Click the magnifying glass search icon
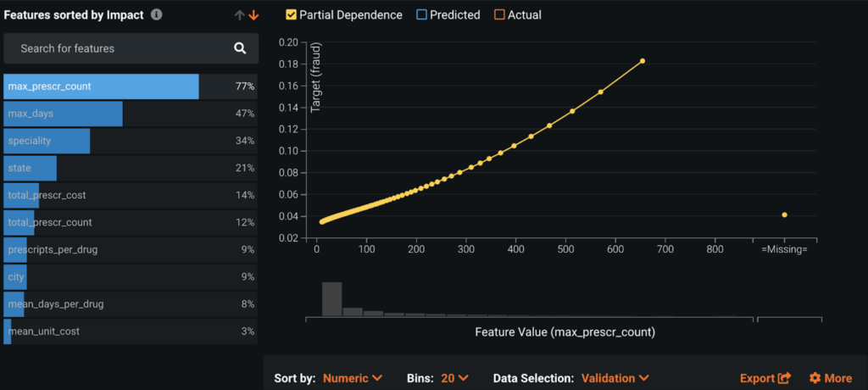Image resolution: width=868 pixels, height=390 pixels. pyautogui.click(x=240, y=48)
